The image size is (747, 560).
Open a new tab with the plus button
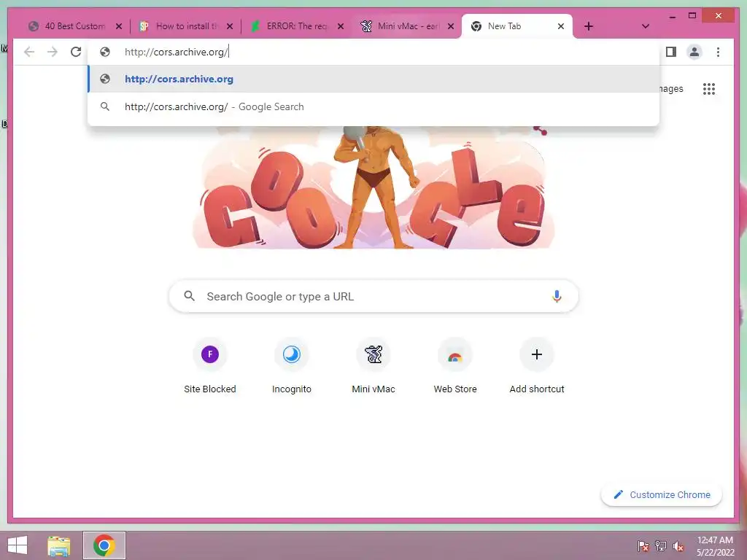589,26
